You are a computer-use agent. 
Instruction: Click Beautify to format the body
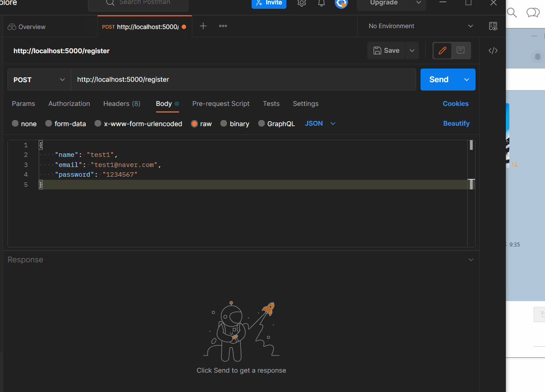(456, 123)
